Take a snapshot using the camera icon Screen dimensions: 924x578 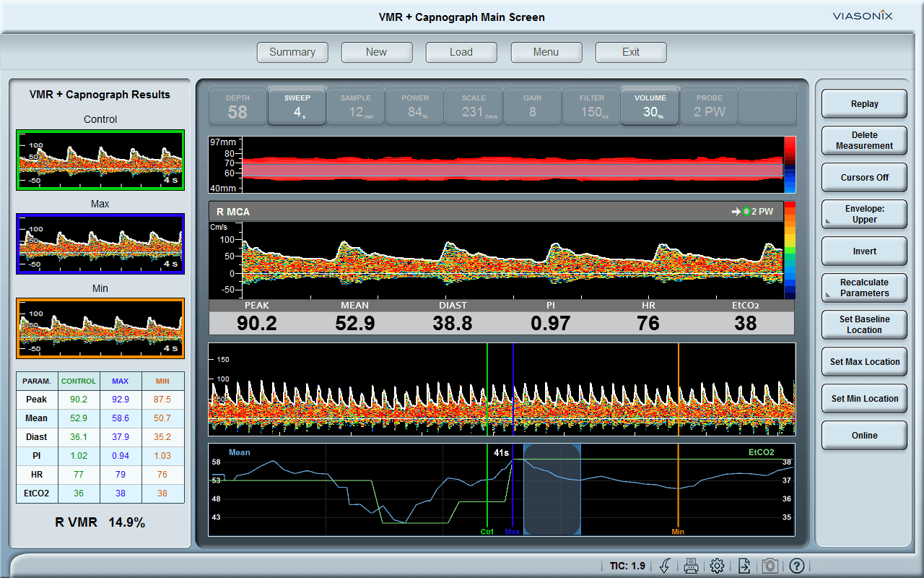point(770,566)
